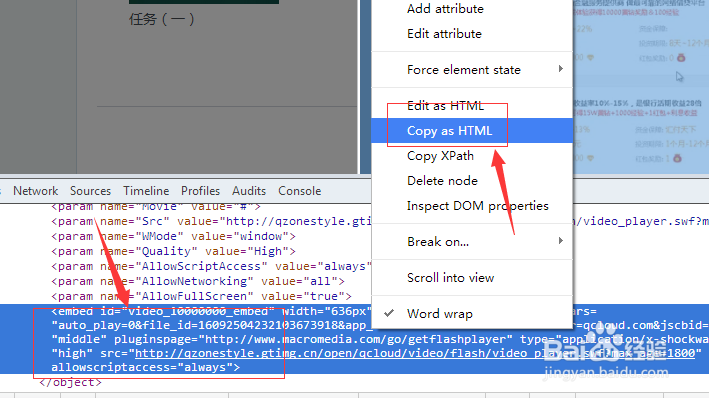The width and height of the screenshot is (709, 398).
Task: Open the Console tab
Action: 299,191
